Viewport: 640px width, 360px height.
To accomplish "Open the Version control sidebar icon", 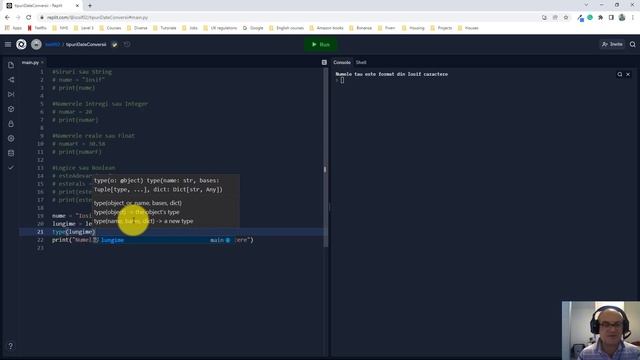I will [11, 80].
